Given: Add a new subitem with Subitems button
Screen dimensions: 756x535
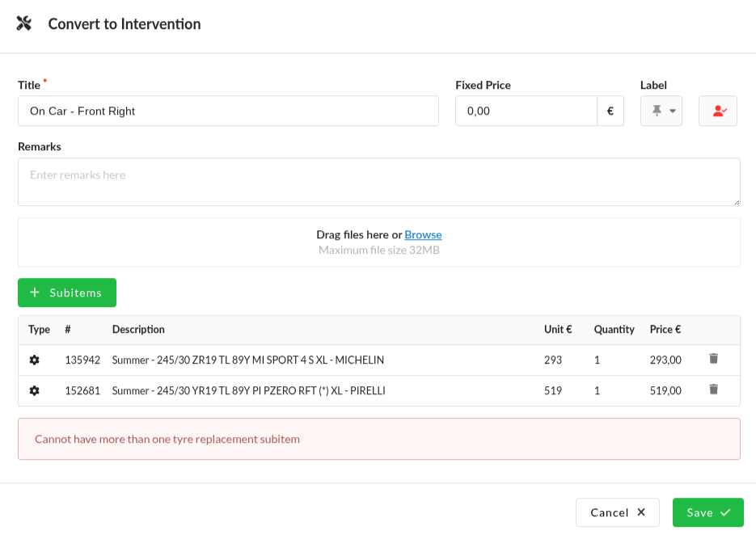Looking at the screenshot, I should coord(67,293).
